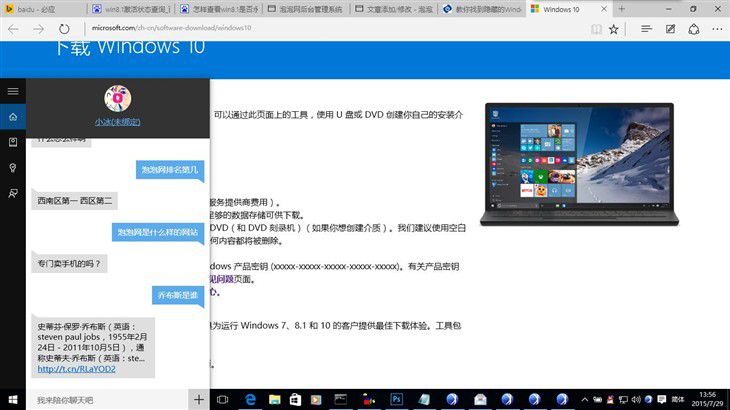This screenshot has width=730, height=410.
Task: Open the volume control in tray
Action: point(636,399)
